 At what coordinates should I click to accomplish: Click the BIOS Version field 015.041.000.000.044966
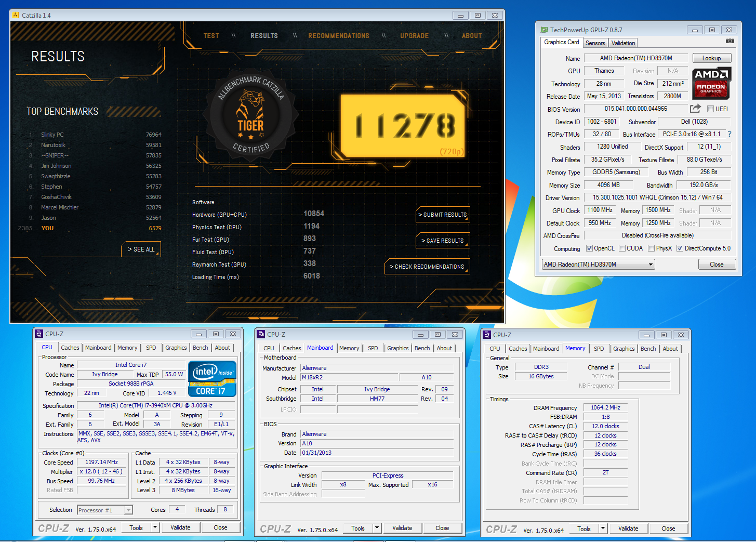point(636,109)
